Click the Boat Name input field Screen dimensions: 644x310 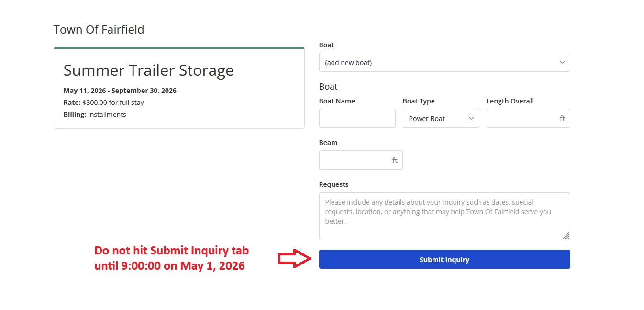357,118
